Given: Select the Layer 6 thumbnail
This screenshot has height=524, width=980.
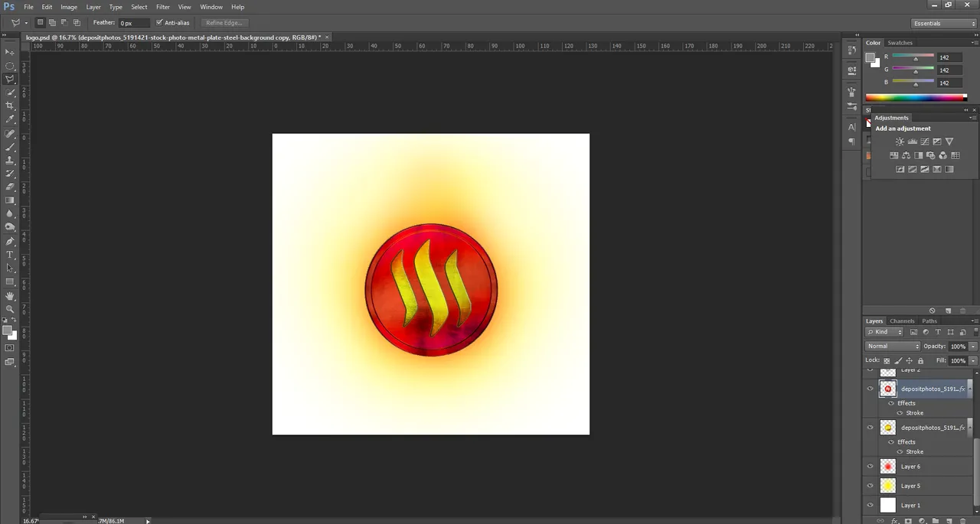Looking at the screenshot, I should tap(887, 467).
